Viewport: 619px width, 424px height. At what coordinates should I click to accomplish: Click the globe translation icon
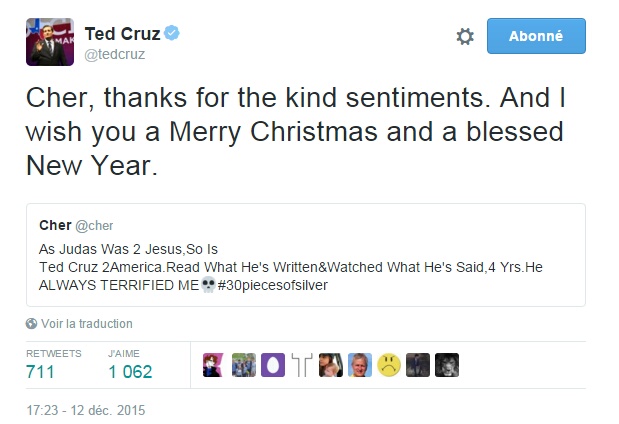click(x=32, y=324)
